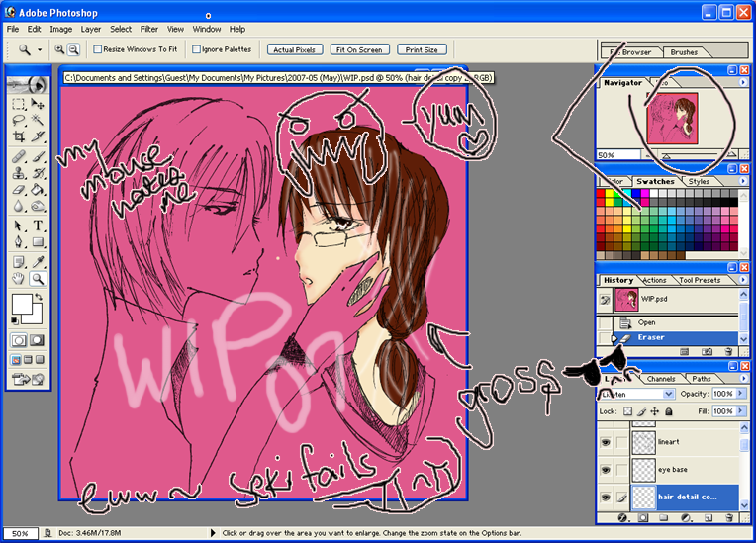
Task: Click the Navigator zoom slider thumb
Action: point(666,156)
